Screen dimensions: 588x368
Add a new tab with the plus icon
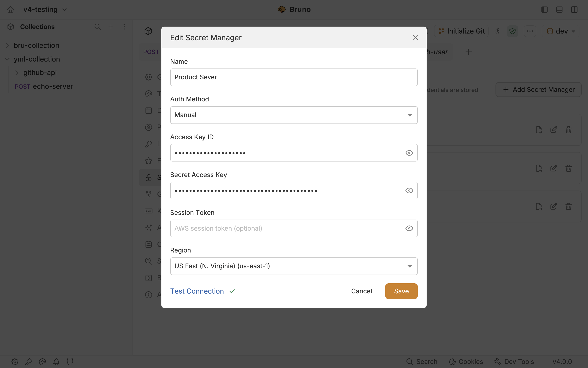click(468, 52)
